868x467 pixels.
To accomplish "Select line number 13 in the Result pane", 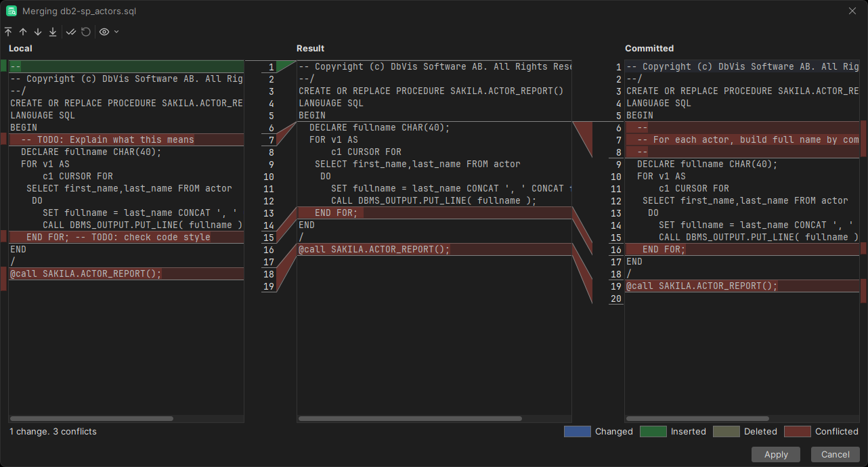I will point(268,213).
